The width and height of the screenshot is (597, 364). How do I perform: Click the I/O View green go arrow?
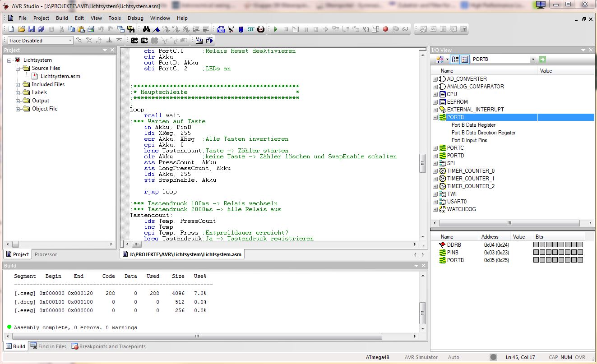click(x=542, y=59)
